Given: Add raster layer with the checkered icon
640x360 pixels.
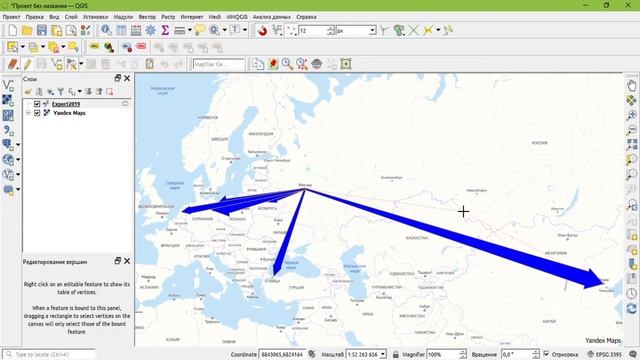Looking at the screenshot, I should (x=8, y=100).
